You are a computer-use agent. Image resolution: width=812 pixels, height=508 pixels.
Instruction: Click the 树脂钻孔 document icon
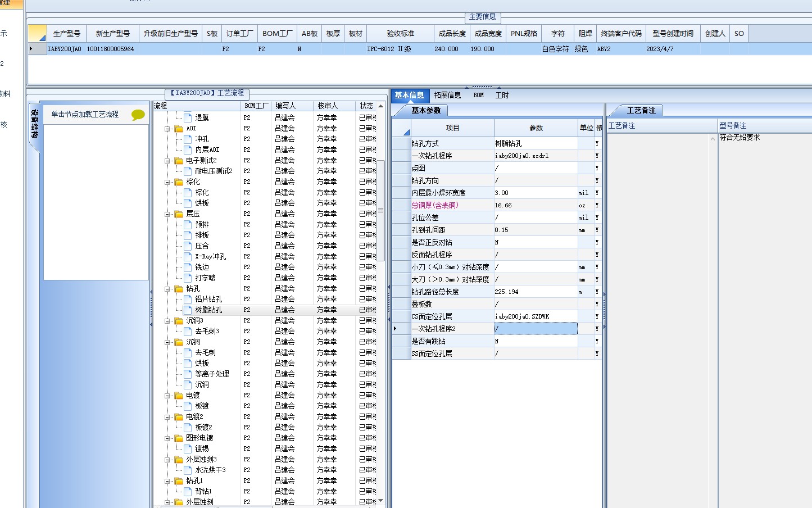coord(188,310)
